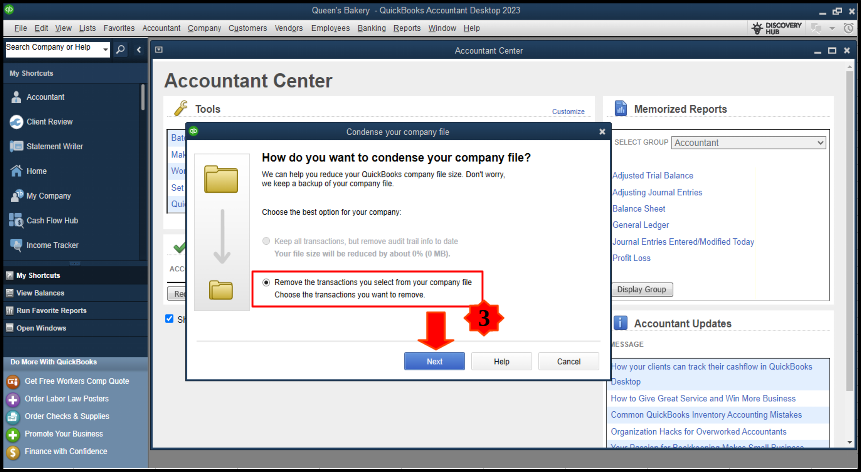The image size is (861, 472).
Task: Open the Window menu
Action: click(x=442, y=28)
